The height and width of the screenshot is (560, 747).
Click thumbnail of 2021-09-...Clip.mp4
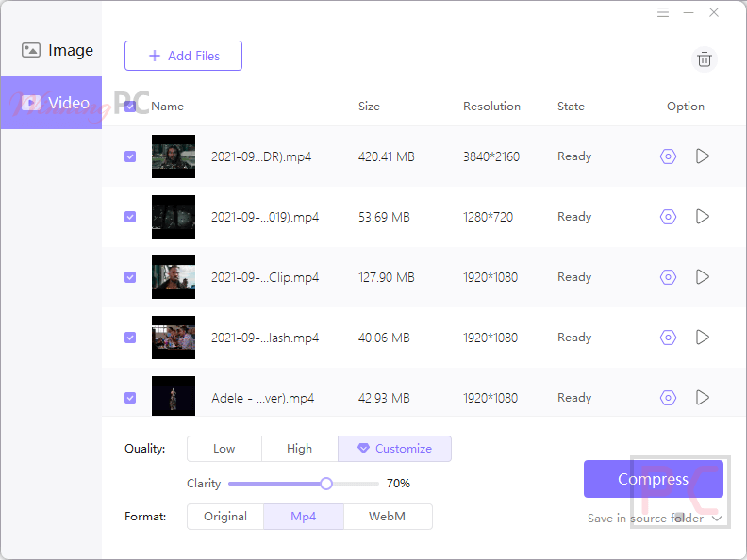click(x=174, y=277)
